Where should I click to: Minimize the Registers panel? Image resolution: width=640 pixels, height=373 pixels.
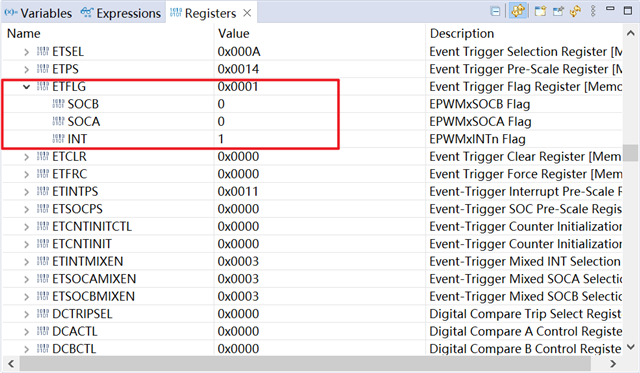click(610, 9)
